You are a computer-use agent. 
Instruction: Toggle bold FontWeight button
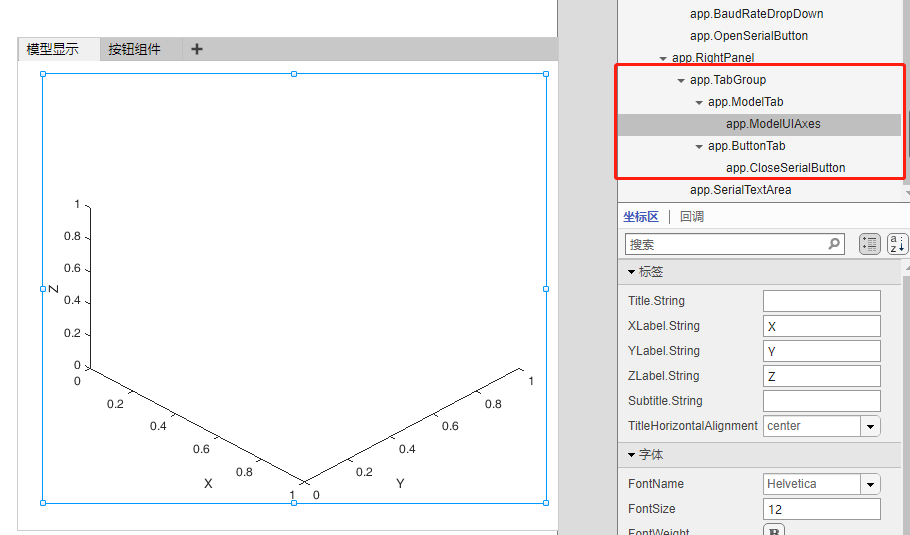coord(774,530)
